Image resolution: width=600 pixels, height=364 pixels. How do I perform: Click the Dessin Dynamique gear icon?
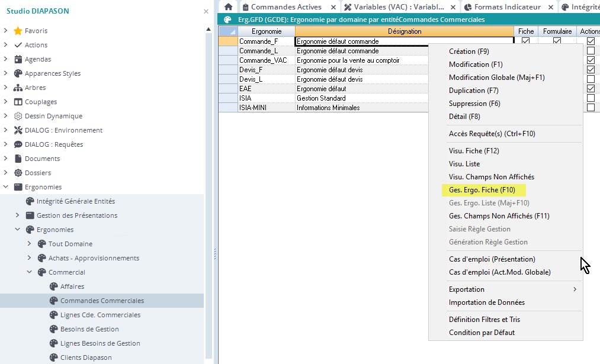pos(18,116)
